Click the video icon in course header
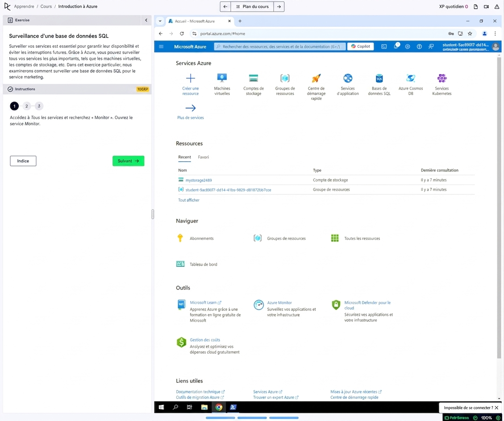Viewport: 504px width, 421px height. point(486,6)
